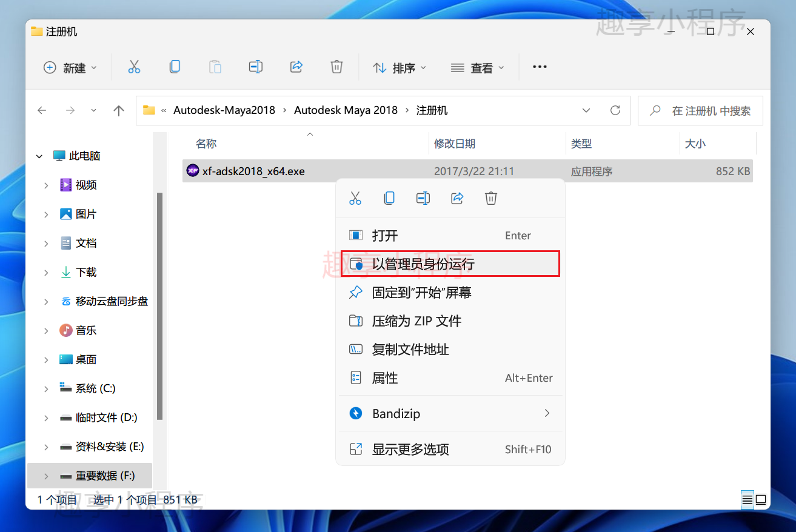Click Autodesk Maya 2018 breadcrumb segment
Screen dimensions: 796x532
click(x=346, y=110)
